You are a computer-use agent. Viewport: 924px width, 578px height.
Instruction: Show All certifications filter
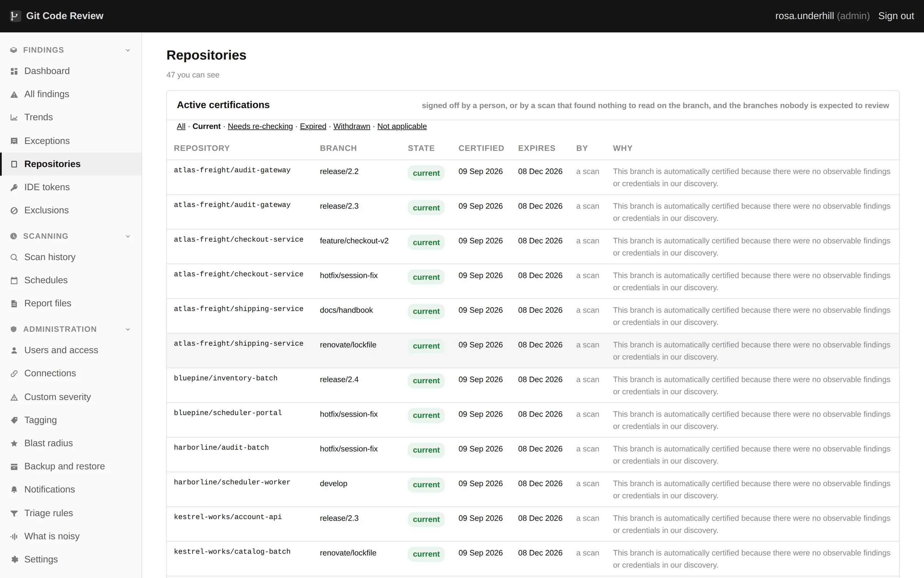181,126
